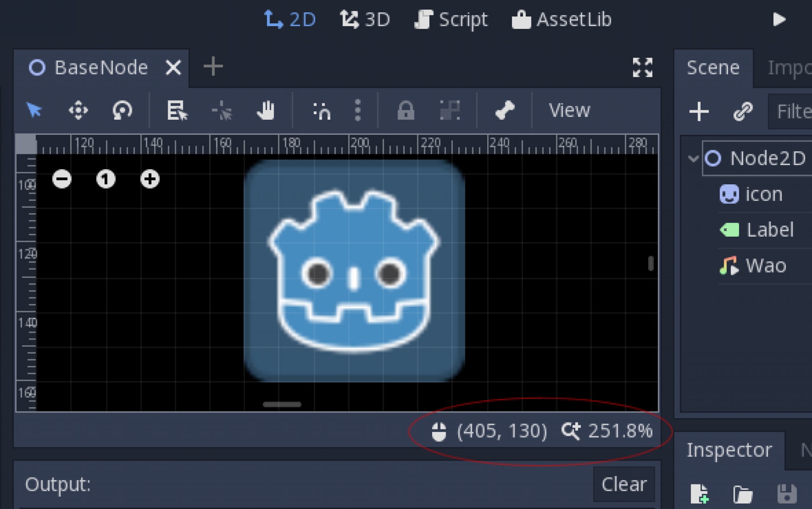Viewport: 812px width, 509px height.
Task: Activate the Rotate mode tool
Action: coord(122,110)
